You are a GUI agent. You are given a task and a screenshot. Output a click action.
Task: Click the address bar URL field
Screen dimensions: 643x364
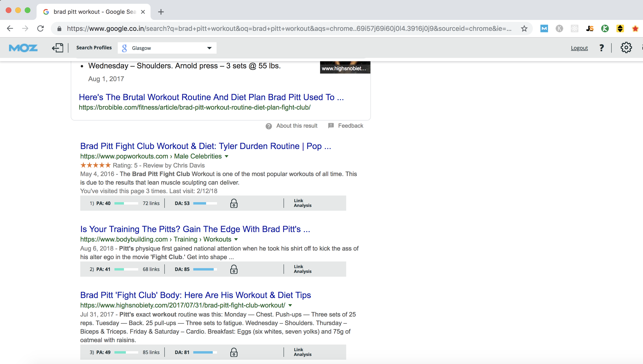pyautogui.click(x=289, y=28)
